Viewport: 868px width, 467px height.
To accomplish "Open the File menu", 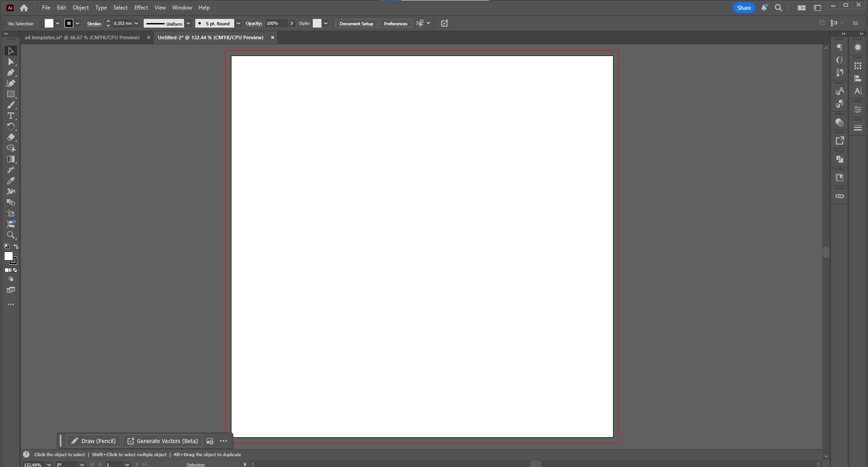I will (46, 8).
